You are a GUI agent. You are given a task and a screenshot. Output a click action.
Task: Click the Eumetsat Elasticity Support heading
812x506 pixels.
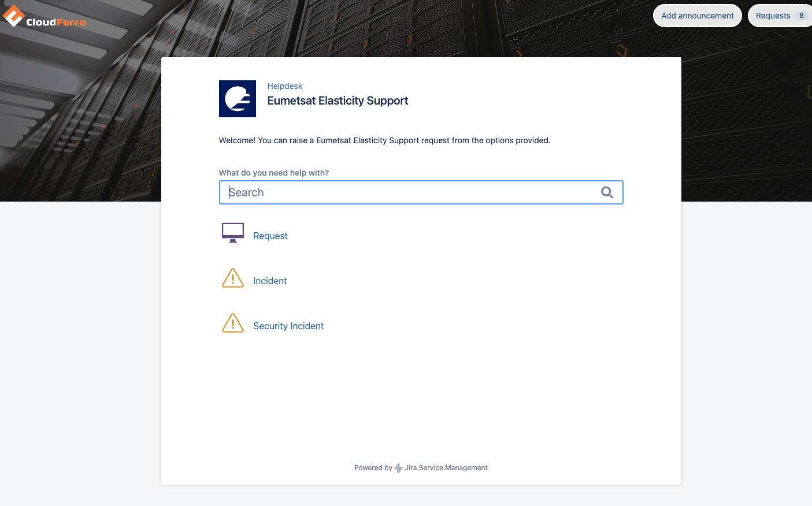(x=338, y=101)
